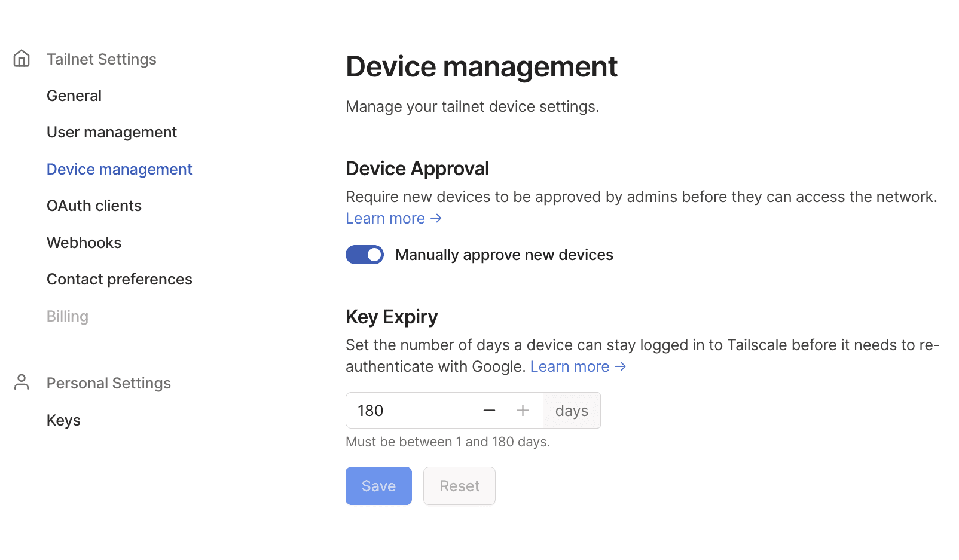Click the 'days' unit label

(x=572, y=411)
